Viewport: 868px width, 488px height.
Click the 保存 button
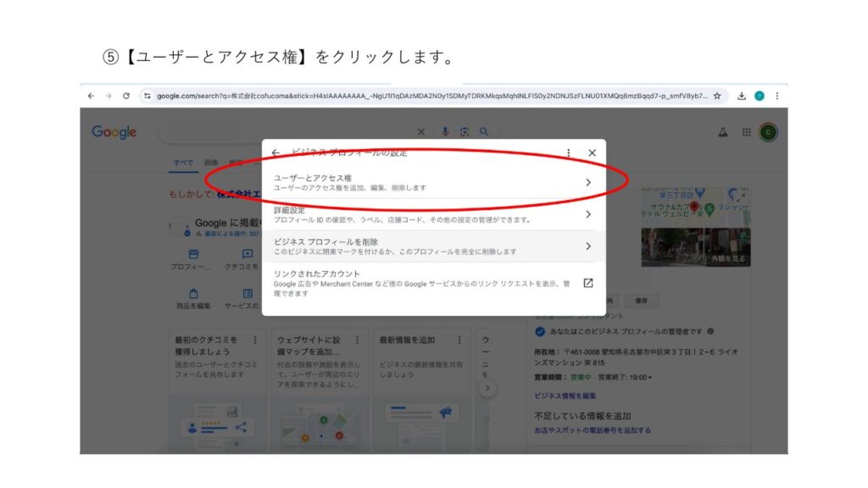[641, 301]
